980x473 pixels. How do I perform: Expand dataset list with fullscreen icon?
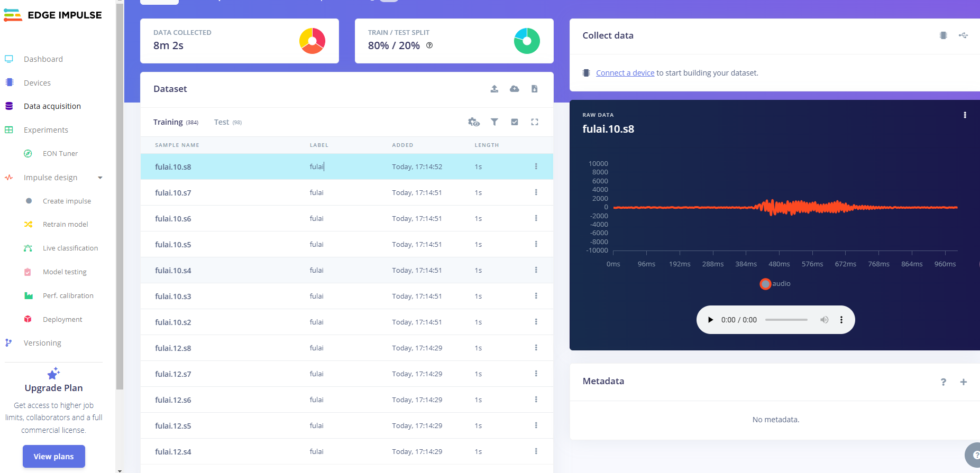534,122
